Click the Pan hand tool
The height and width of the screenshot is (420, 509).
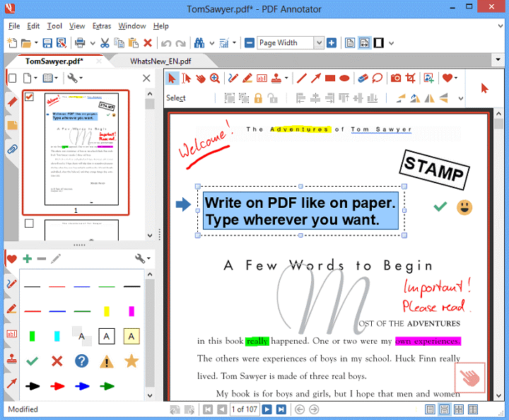coord(201,78)
